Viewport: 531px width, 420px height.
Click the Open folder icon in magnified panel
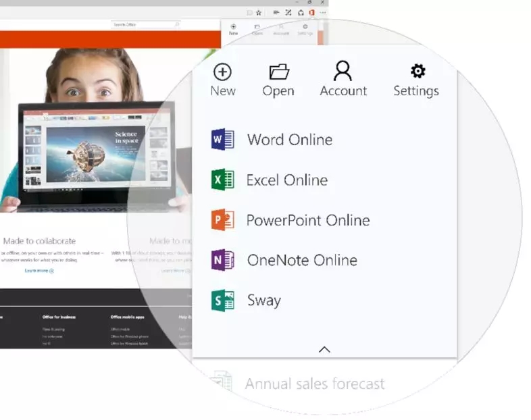tap(279, 72)
